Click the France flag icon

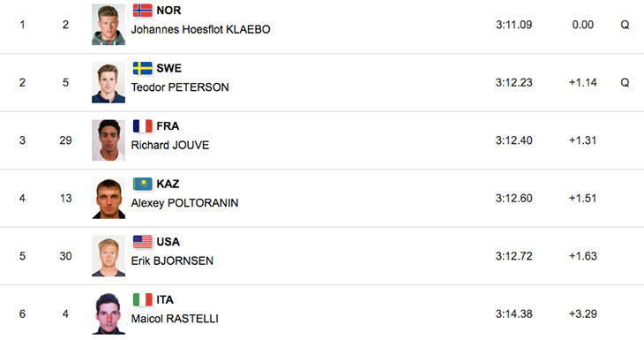coord(143,126)
